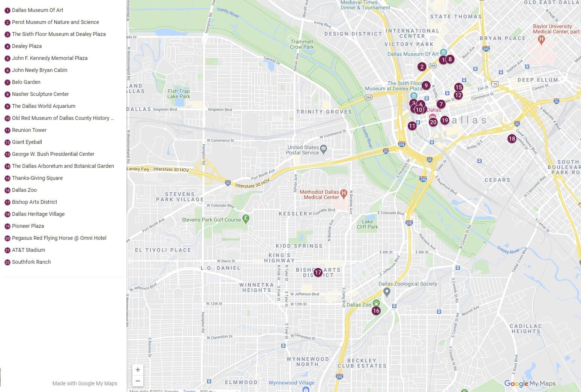
Task: Click the Stevens Park Golf Course pin
Action: pos(246,218)
